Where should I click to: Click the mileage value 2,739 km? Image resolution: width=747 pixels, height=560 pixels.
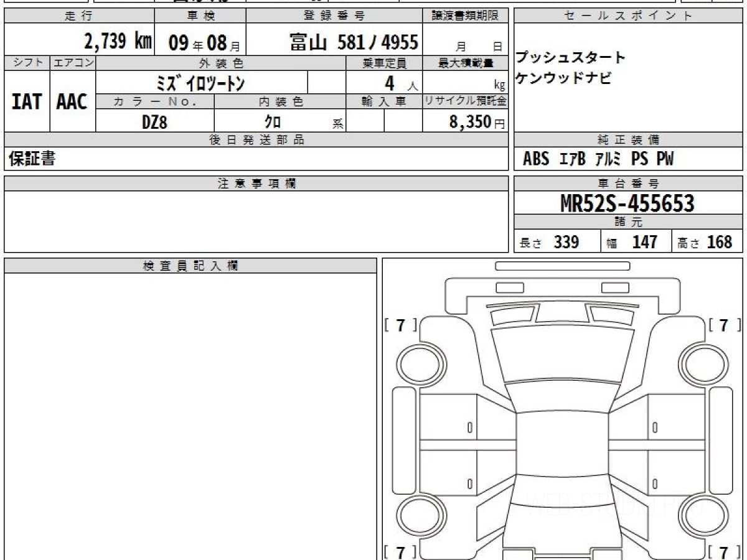(117, 42)
